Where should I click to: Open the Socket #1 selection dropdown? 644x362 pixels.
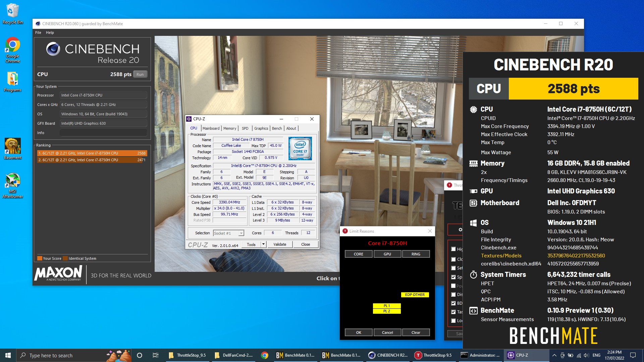tap(228, 233)
